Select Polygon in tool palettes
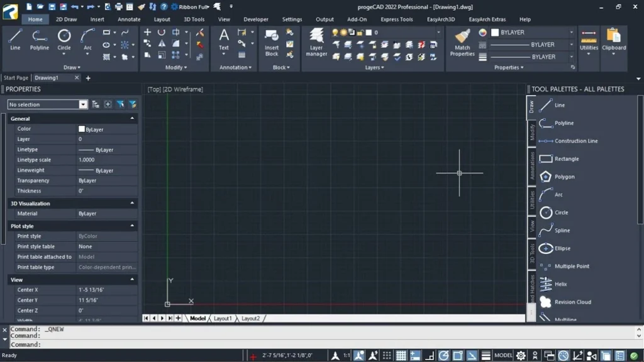Screen dimensions: 644x362 pos(557,177)
